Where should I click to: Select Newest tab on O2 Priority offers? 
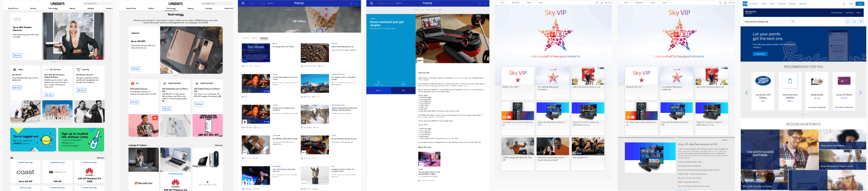click(264, 38)
